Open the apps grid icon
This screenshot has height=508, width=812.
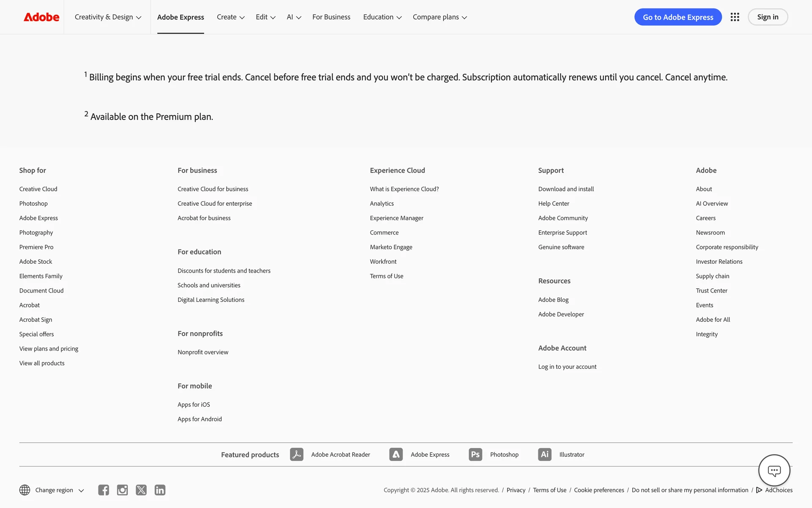pos(735,17)
